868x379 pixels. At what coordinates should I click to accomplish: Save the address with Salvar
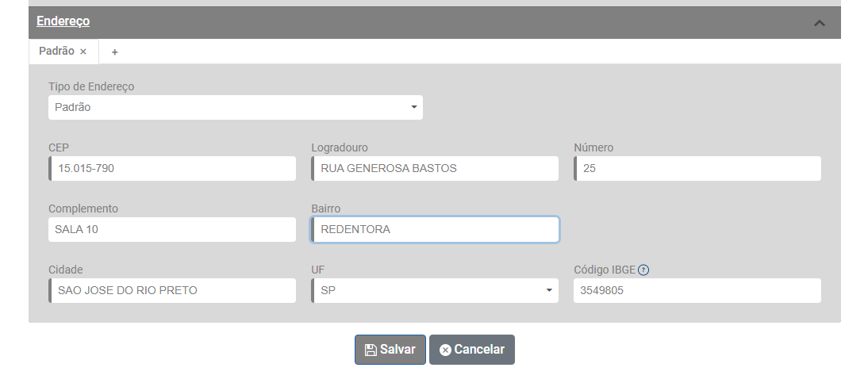pyautogui.click(x=390, y=350)
